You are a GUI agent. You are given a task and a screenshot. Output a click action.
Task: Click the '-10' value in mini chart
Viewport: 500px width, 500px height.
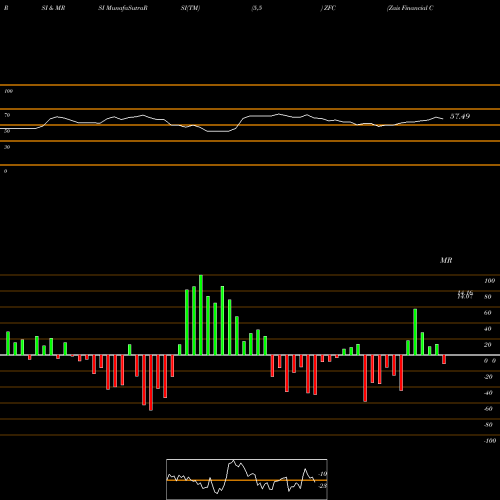(x=323, y=474)
